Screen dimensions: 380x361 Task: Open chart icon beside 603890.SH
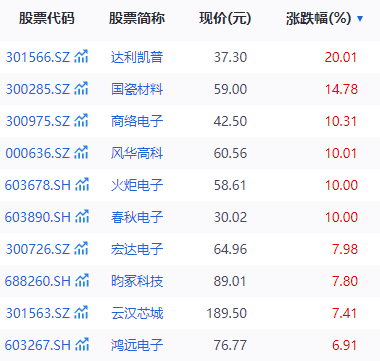click(82, 216)
